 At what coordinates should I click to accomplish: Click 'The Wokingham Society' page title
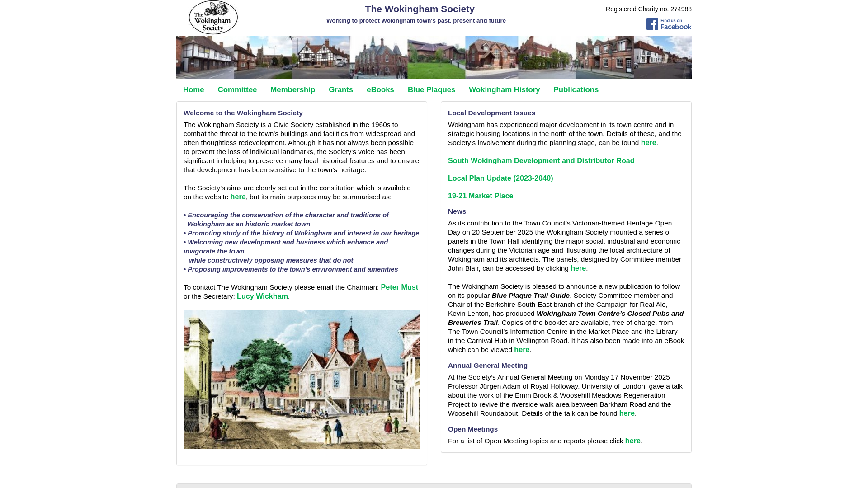pos(420,9)
